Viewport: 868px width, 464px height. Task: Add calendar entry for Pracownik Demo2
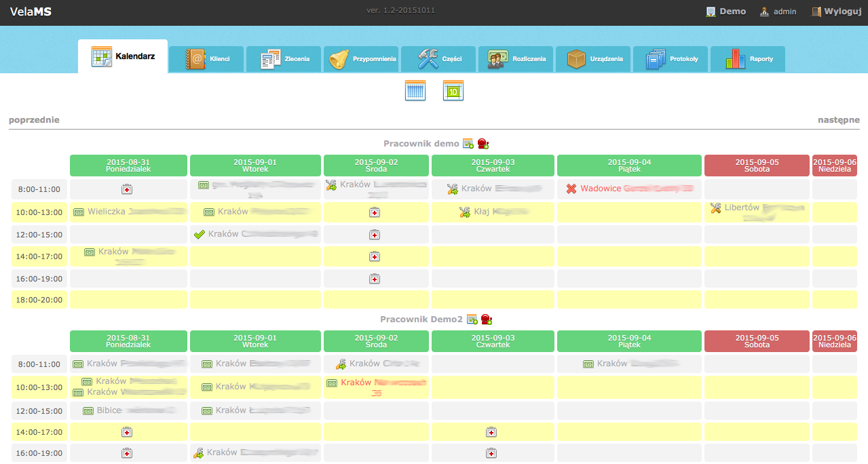point(472,320)
